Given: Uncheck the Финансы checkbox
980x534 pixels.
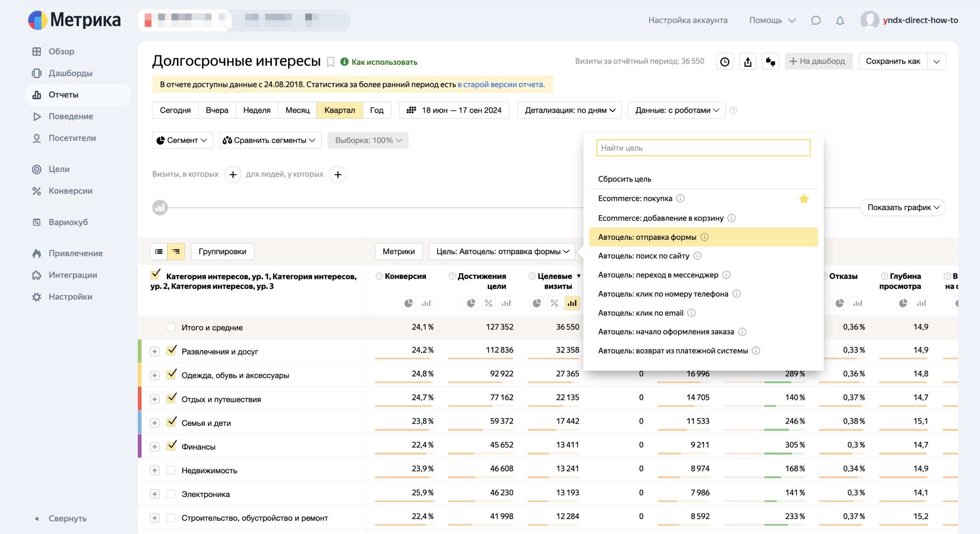Looking at the screenshot, I should pyautogui.click(x=171, y=446).
